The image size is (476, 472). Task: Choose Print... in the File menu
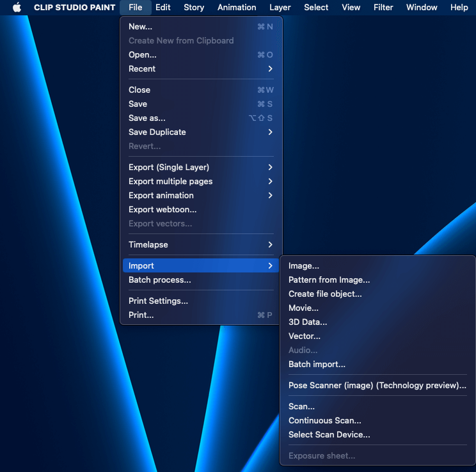[x=201, y=315]
